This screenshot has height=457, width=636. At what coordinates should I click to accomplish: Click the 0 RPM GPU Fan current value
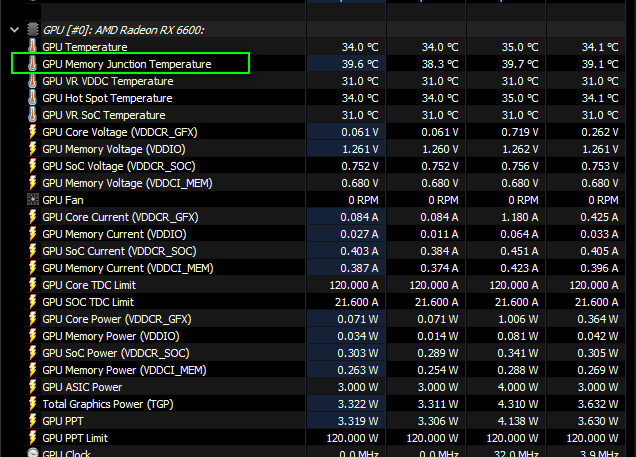[363, 200]
